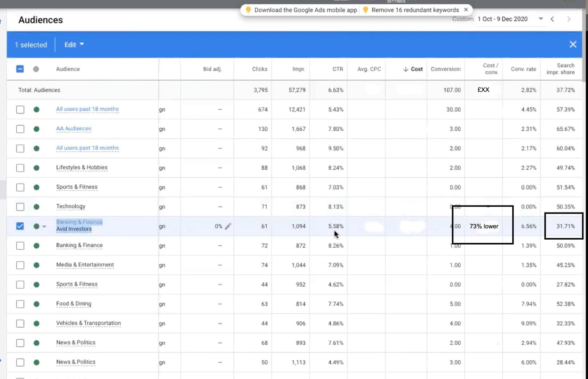Toggle the Banking & Finance Avid Investors checkbox
This screenshot has width=588, height=379.
tap(20, 226)
